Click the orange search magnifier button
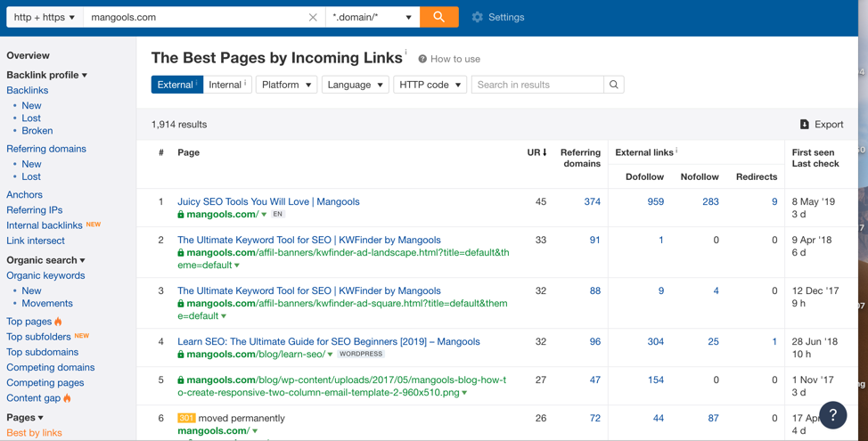 439,17
